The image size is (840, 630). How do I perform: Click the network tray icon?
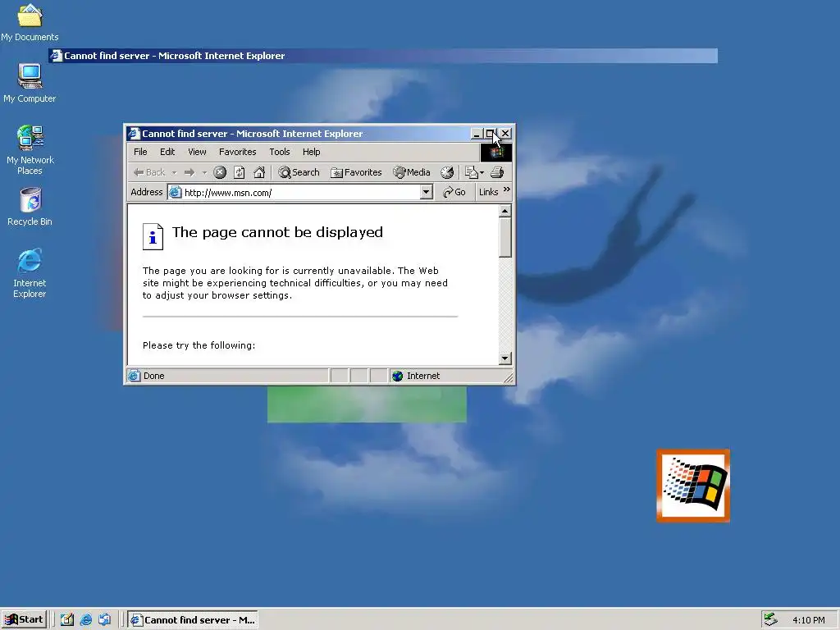(771, 620)
